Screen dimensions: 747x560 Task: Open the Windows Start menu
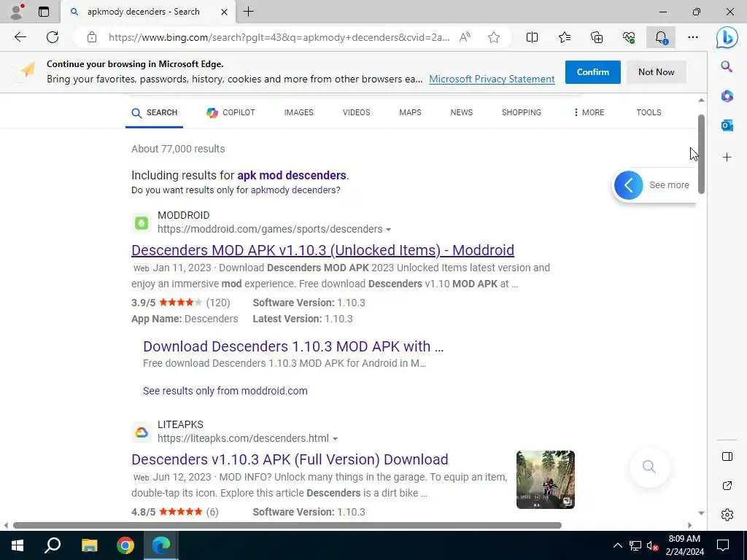[18, 545]
